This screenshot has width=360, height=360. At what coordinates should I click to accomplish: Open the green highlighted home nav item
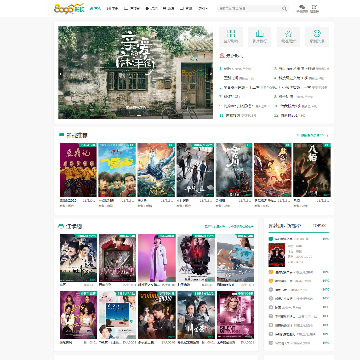[95, 9]
